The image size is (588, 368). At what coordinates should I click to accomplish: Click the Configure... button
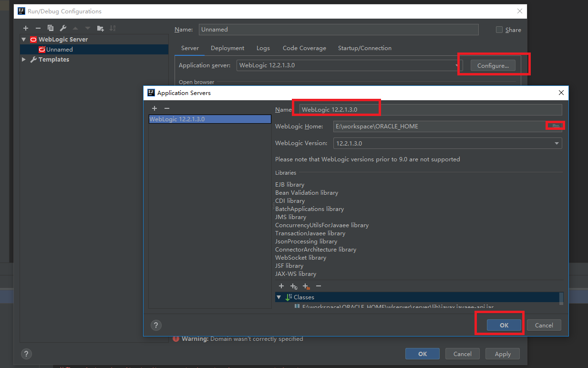(493, 66)
